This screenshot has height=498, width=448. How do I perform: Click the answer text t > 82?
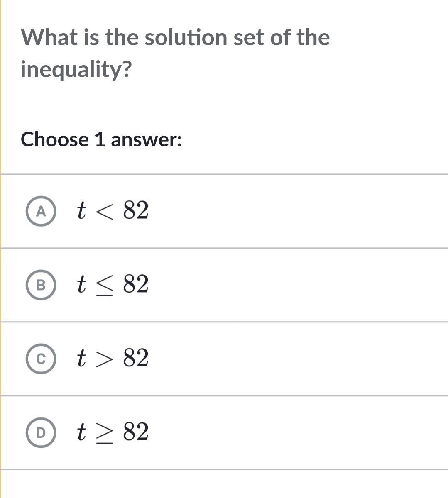[113, 358]
